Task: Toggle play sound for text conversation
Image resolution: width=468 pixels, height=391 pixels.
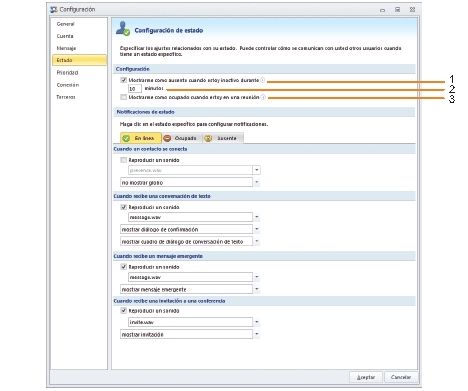Action: (x=124, y=207)
